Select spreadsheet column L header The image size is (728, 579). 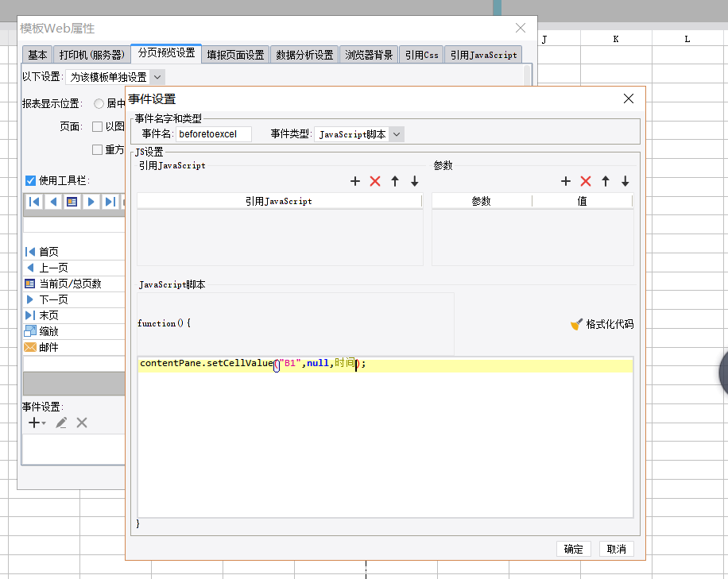(687, 39)
